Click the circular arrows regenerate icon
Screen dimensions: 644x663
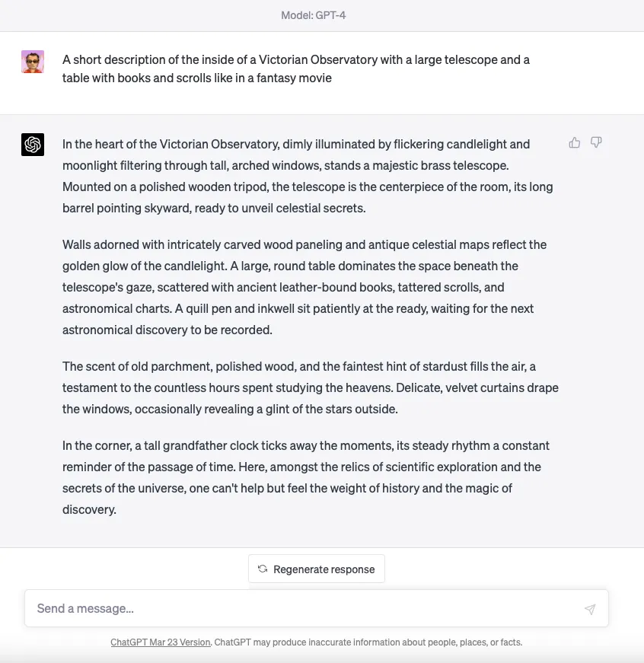(263, 569)
